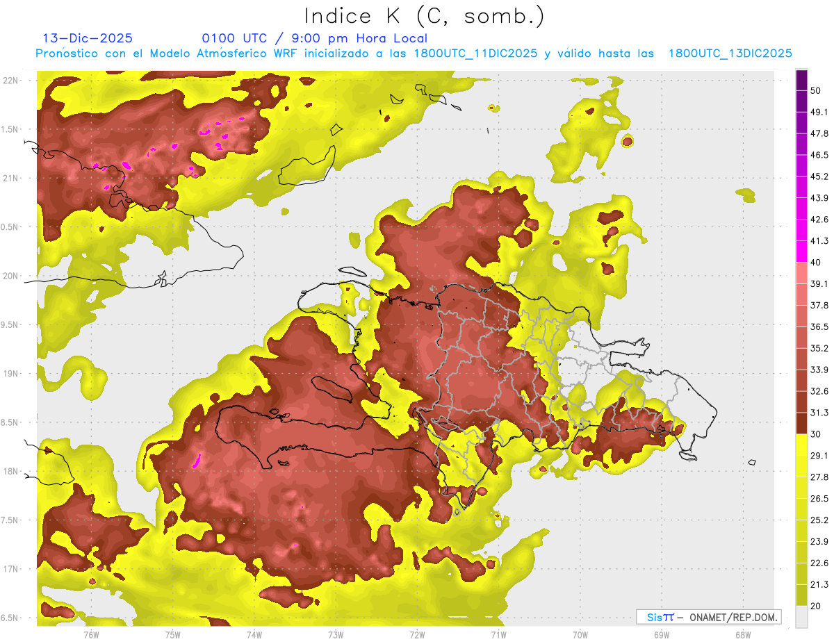Click the colorbar value '43.9'
The width and height of the screenshot is (834, 644).
819,199
